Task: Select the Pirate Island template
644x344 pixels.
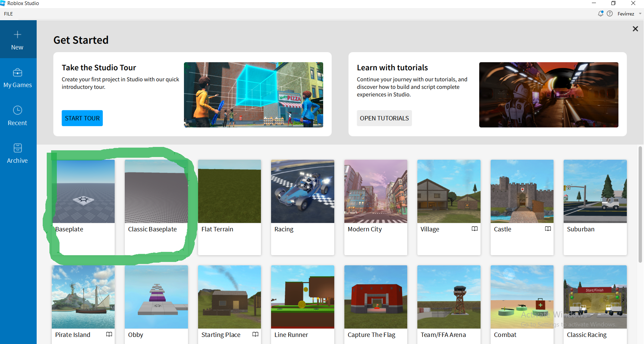Action: tap(83, 304)
